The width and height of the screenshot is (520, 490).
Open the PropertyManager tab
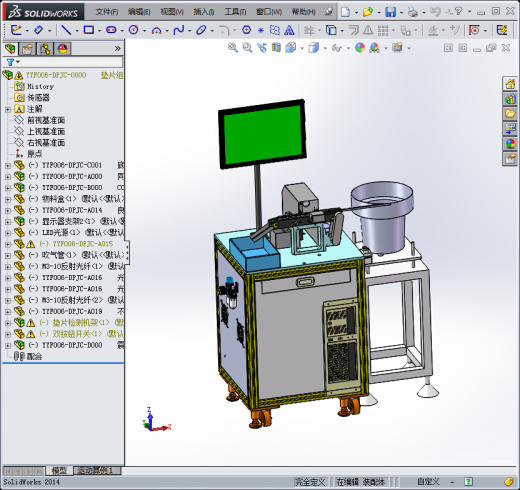(27, 49)
